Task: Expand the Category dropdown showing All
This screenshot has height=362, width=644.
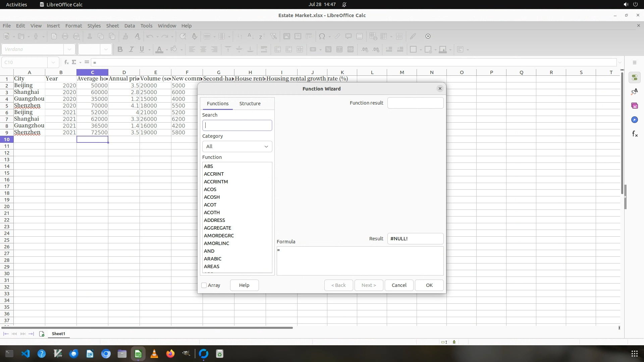Action: 237,146
